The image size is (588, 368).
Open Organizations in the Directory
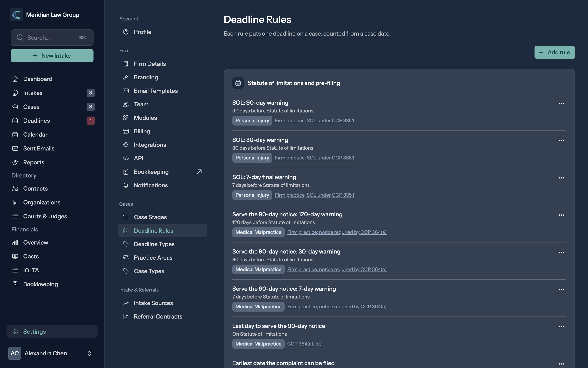(52, 202)
